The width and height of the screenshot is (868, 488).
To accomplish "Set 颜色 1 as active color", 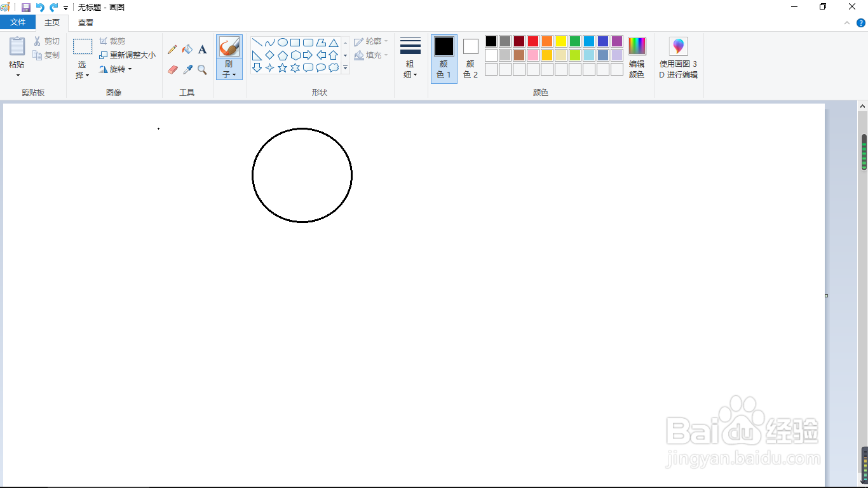I will coord(444,58).
